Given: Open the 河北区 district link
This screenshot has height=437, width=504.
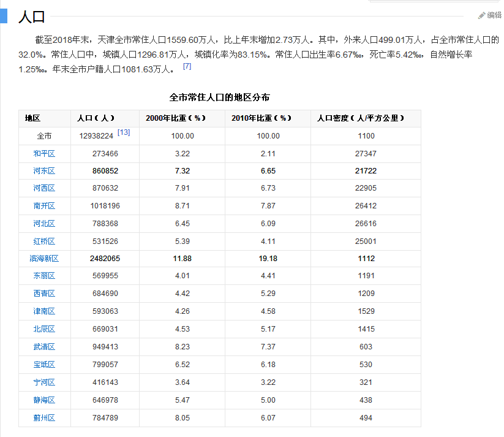Looking at the screenshot, I should pyautogui.click(x=44, y=223).
